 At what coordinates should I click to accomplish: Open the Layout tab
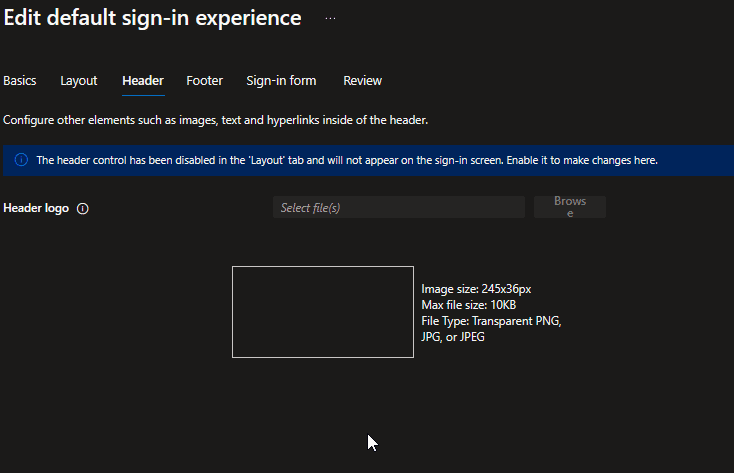79,81
